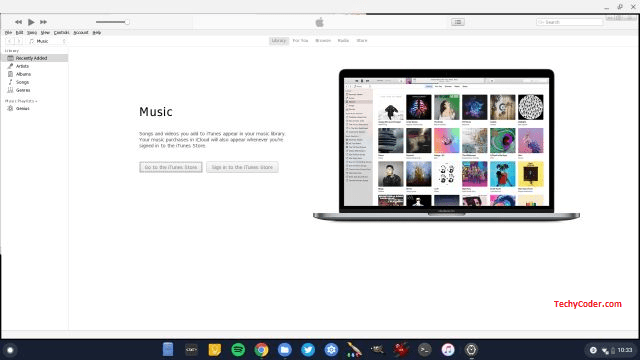Image resolution: width=640 pixels, height=360 pixels.
Task: Expand the Music Playlists section header
Action: click(x=21, y=101)
